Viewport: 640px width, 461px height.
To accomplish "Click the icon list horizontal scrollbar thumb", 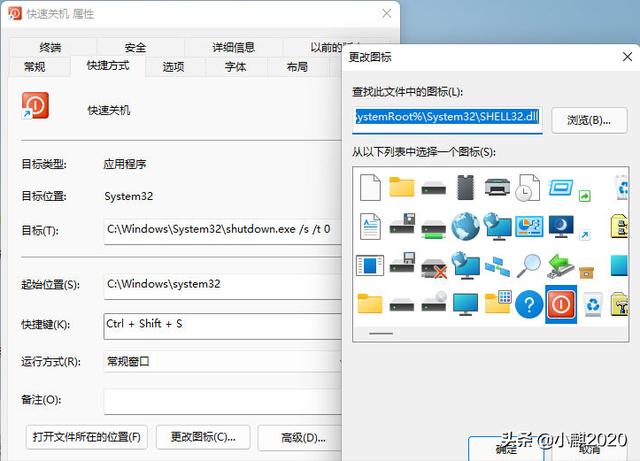I will coord(381,333).
